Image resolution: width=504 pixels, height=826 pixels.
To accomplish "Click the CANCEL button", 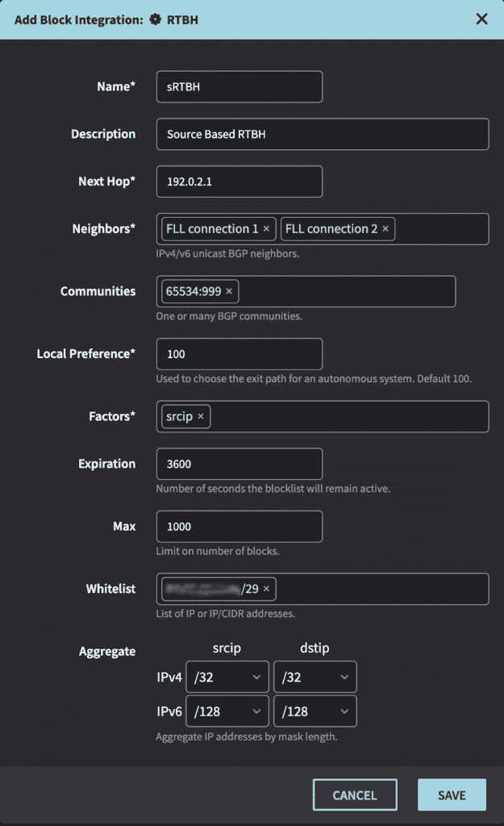I will [355, 795].
